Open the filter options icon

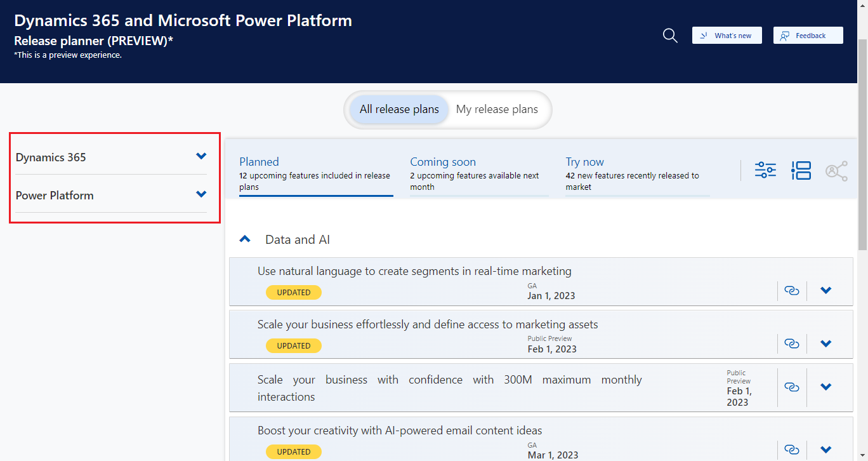765,170
